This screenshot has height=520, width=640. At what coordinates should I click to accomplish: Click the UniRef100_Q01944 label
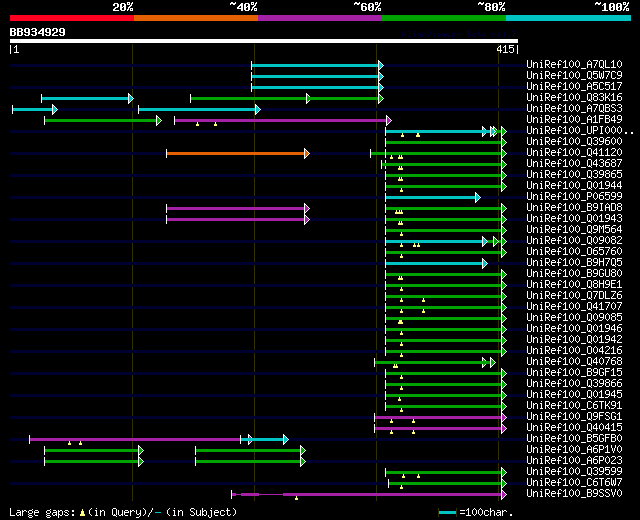coord(574,185)
